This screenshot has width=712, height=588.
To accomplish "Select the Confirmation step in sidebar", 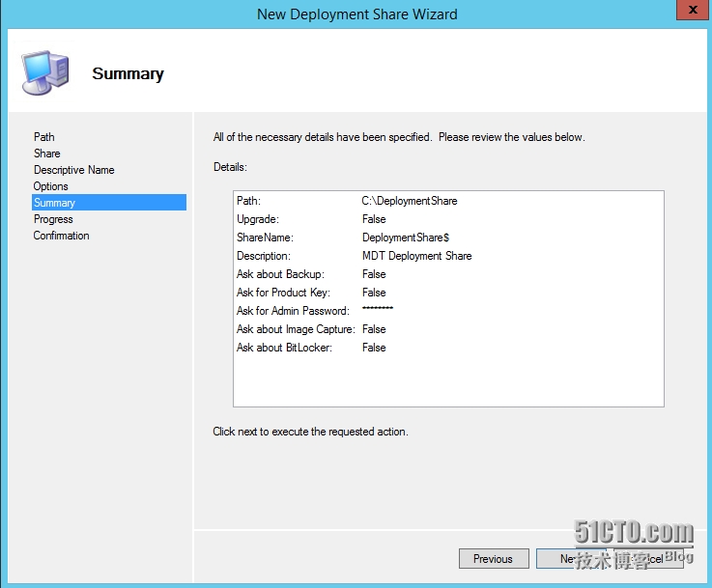I will point(61,236).
